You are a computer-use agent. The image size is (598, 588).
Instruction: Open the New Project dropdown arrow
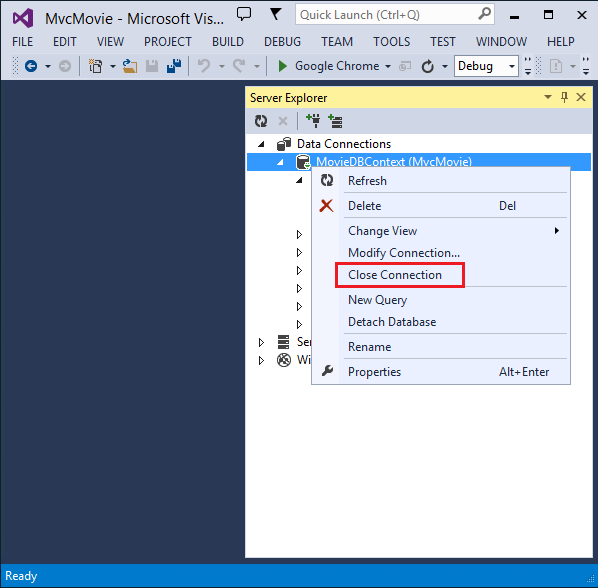click(x=113, y=66)
